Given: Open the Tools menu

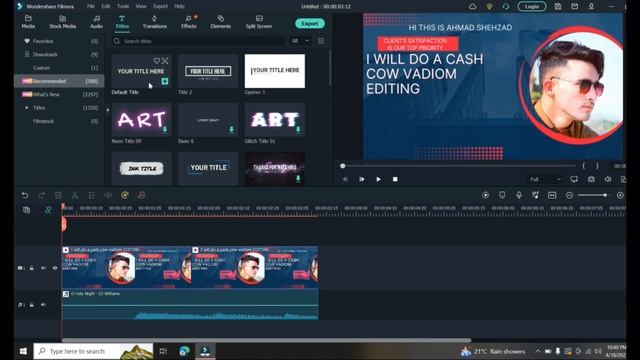Looking at the screenshot, I should [123, 6].
